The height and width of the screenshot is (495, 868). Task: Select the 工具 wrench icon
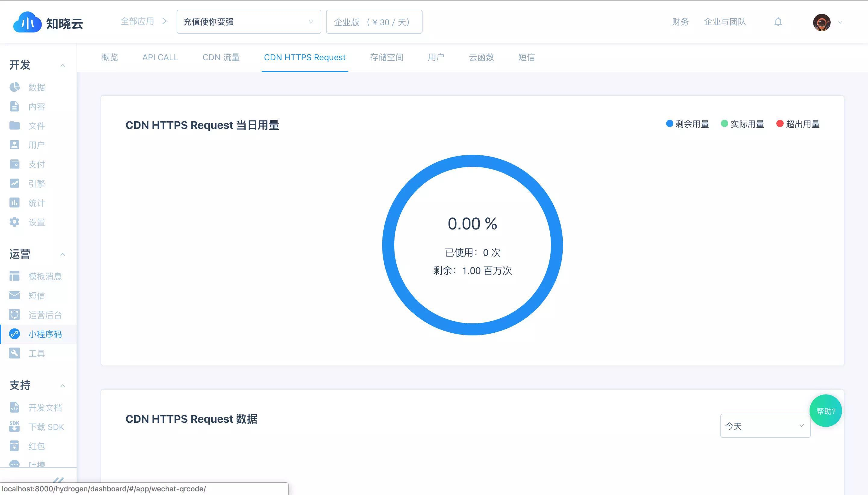pos(14,353)
